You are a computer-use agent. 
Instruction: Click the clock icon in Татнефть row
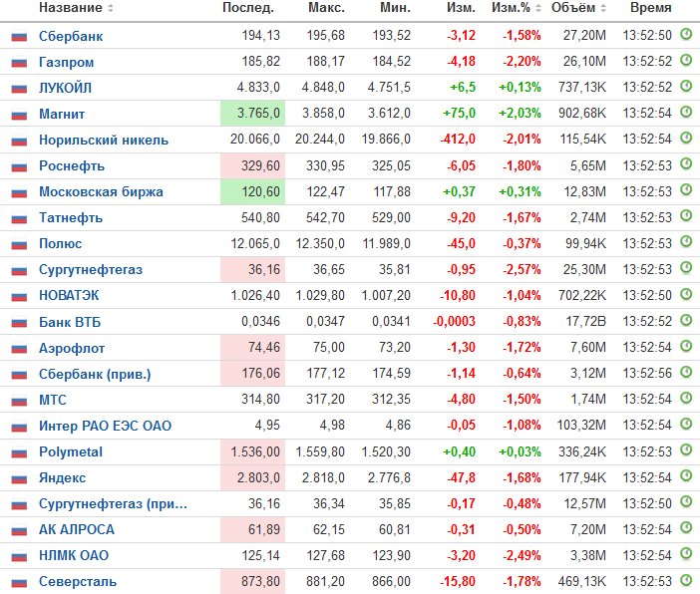[686, 215]
